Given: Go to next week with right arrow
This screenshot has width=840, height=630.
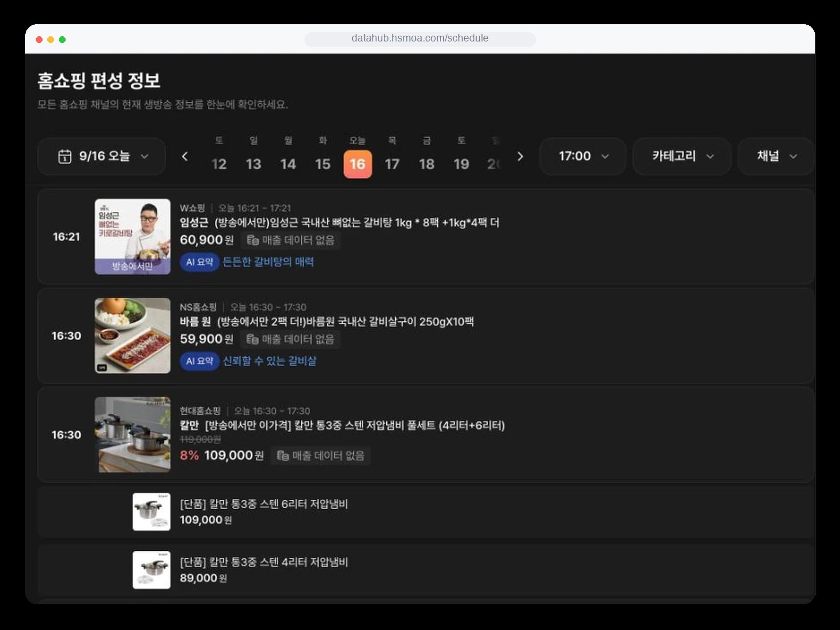Looking at the screenshot, I should click(520, 156).
